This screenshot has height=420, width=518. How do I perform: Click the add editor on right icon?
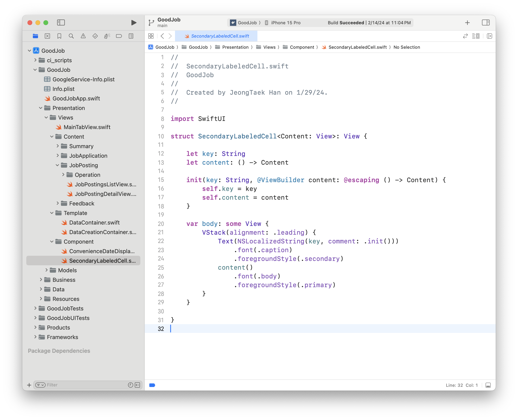pos(489,36)
